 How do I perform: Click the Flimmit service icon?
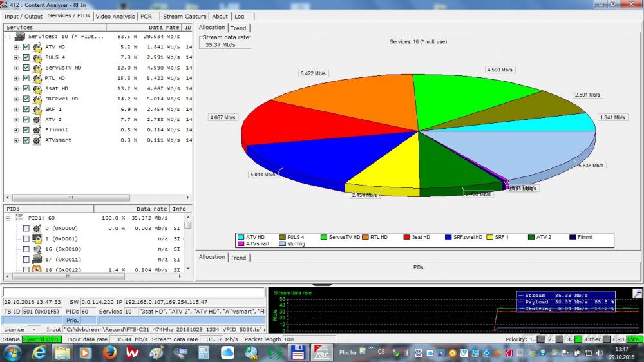pyautogui.click(x=37, y=130)
